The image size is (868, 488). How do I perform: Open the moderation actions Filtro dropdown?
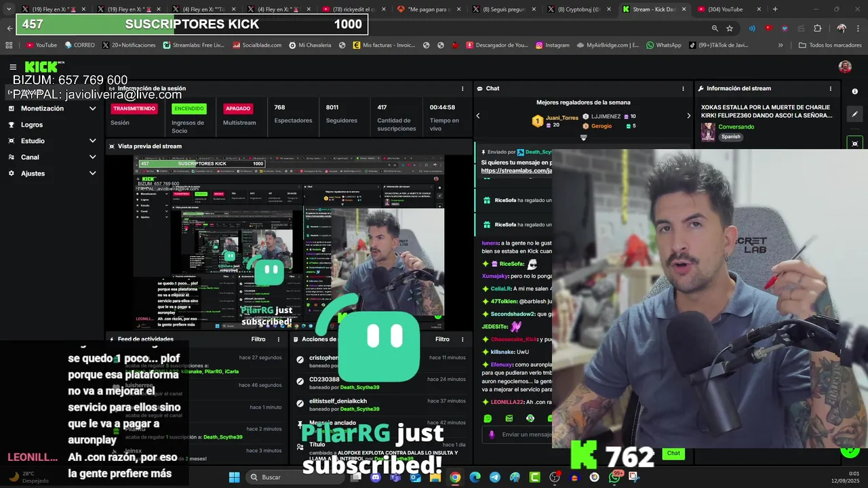click(x=442, y=340)
